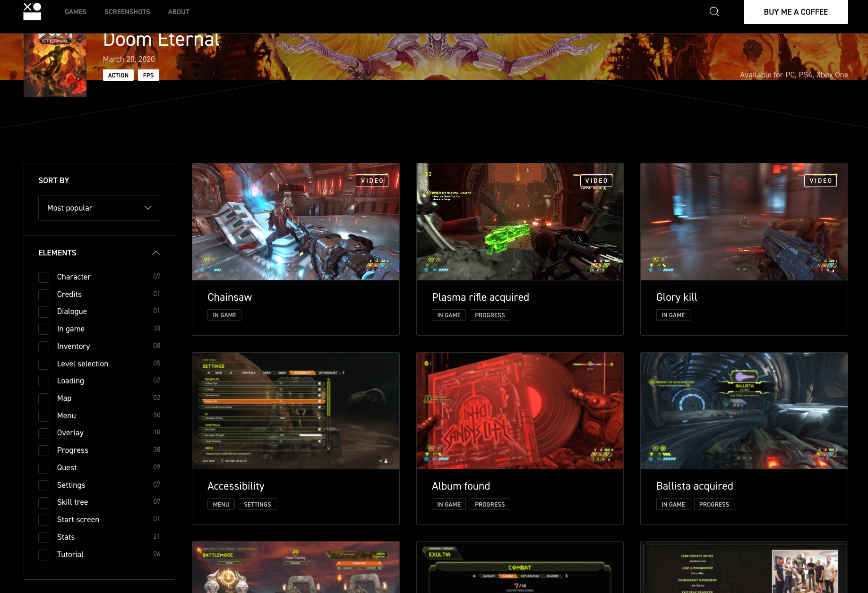868x593 pixels.
Task: Click the In Game tag under Ballista acquired
Action: tap(673, 504)
